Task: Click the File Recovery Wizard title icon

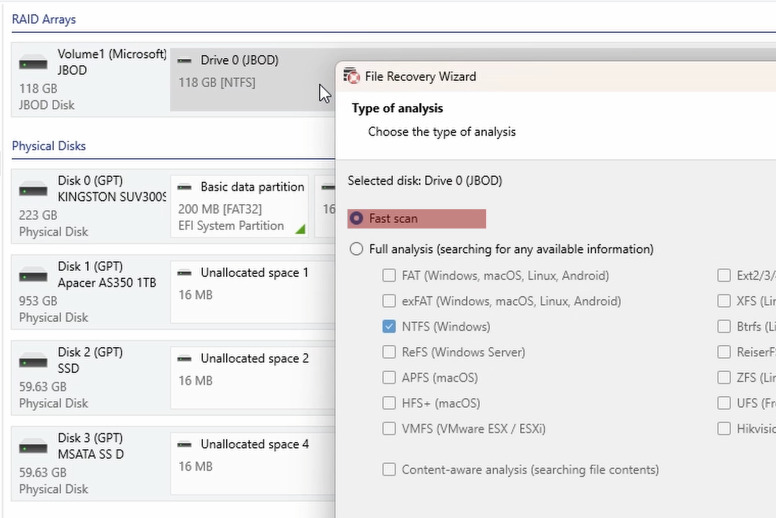Action: coord(351,76)
